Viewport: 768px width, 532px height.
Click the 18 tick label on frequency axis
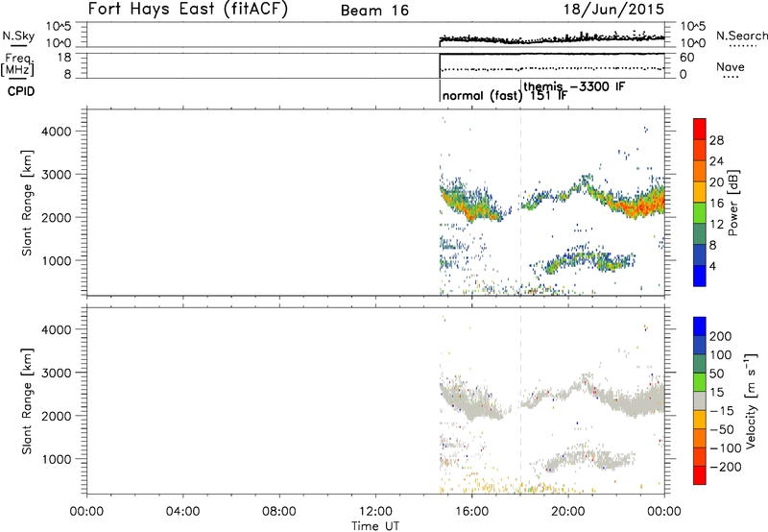click(x=64, y=58)
